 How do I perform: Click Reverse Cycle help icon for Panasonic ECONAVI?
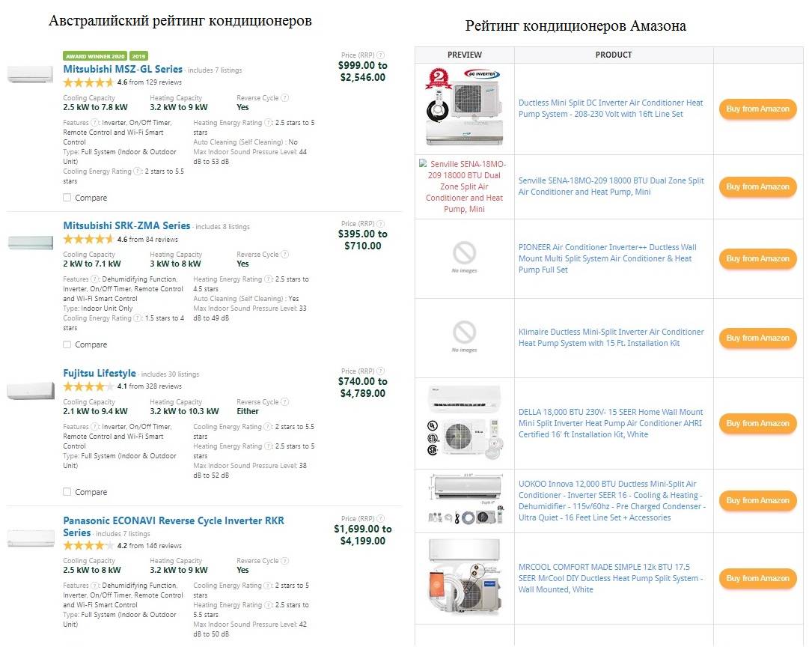(x=284, y=560)
